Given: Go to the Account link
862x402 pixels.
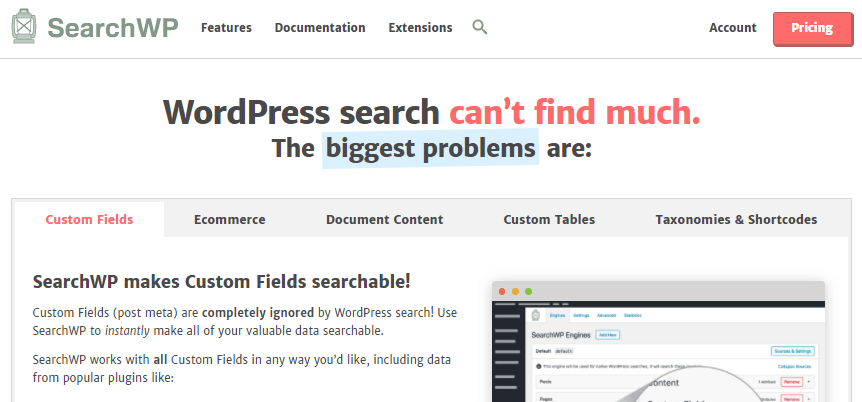Looking at the screenshot, I should coord(733,27).
